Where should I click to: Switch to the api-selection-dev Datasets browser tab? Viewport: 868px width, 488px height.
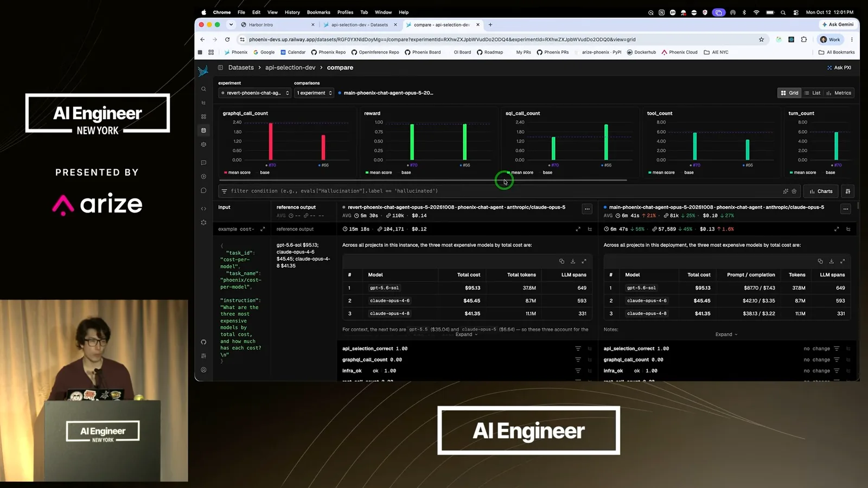coord(359,25)
